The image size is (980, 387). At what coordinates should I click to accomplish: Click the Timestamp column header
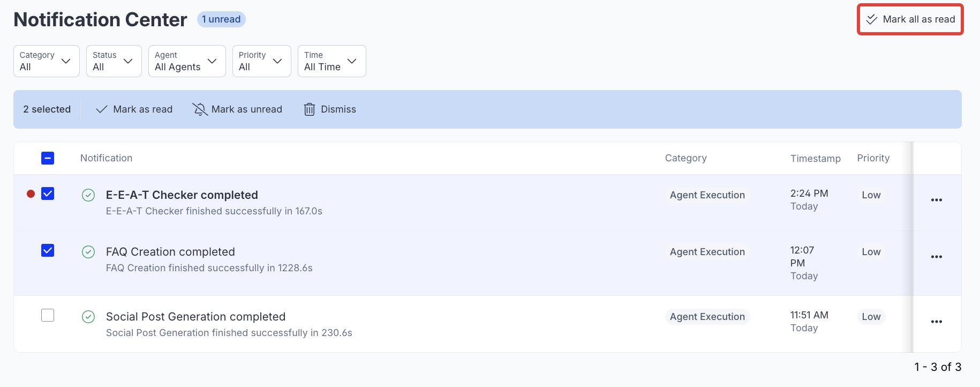click(x=816, y=159)
